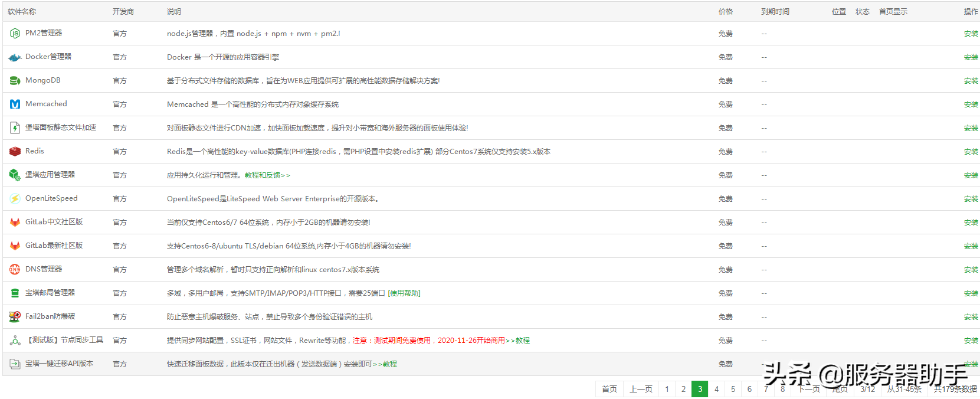
Task: Click current page 3 button
Action: (700, 389)
